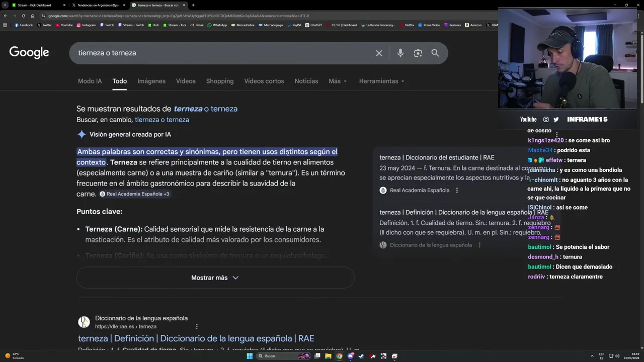
Task: Select the Noticias tab
Action: 306,81
